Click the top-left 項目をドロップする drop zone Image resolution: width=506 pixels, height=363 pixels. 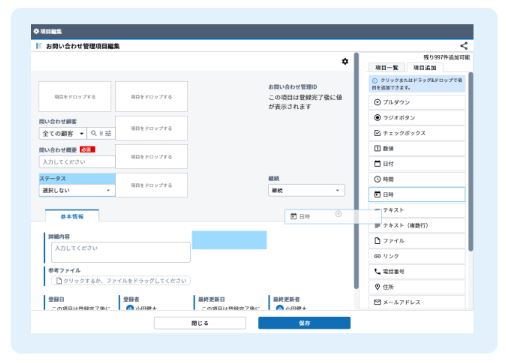click(75, 97)
